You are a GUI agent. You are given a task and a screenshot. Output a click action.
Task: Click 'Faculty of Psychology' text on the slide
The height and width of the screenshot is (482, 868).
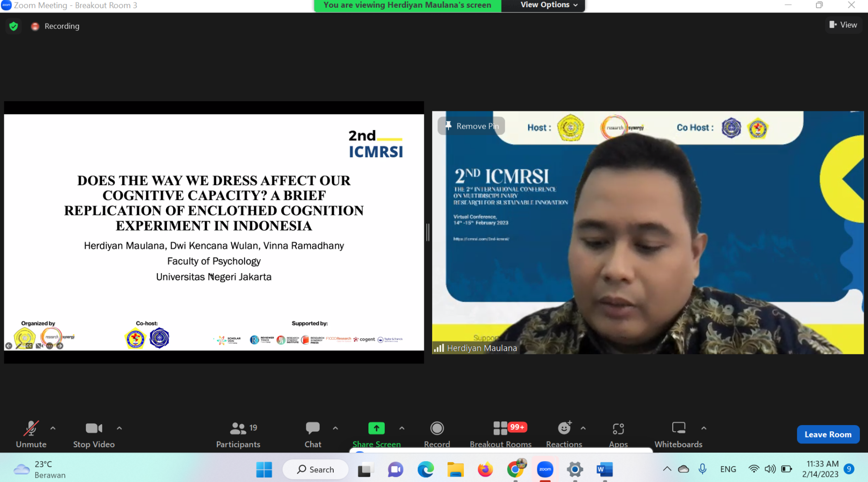tap(214, 261)
